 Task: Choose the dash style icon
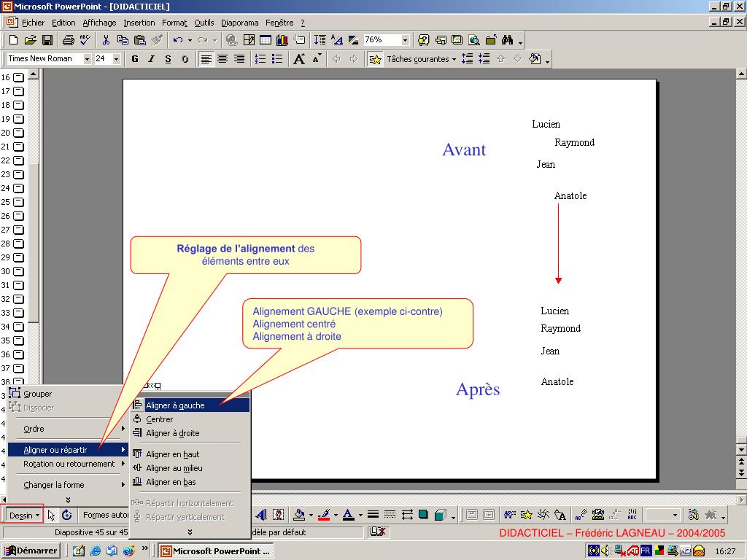click(x=390, y=515)
